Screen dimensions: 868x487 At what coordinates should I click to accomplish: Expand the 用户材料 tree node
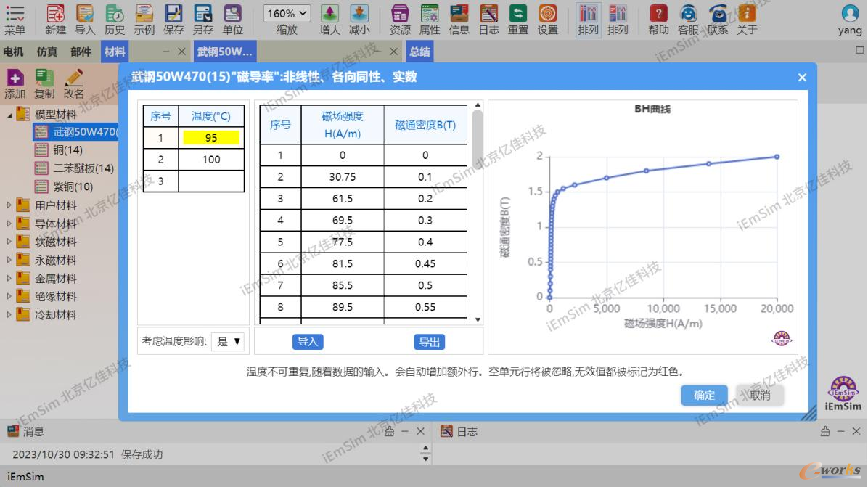(9, 205)
